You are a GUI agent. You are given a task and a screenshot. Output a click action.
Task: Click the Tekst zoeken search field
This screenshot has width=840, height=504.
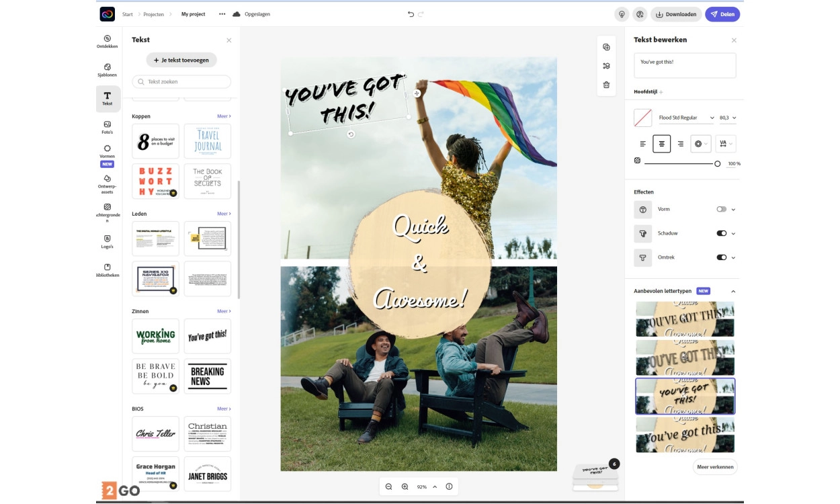pos(181,81)
